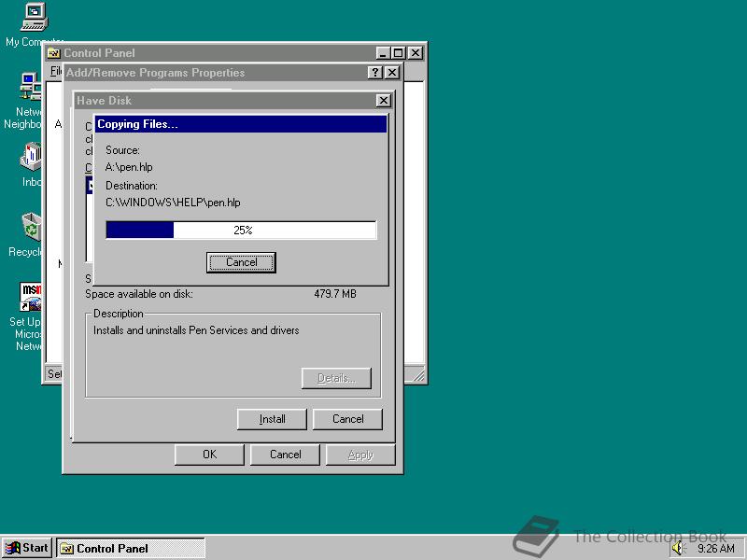Image resolution: width=747 pixels, height=560 pixels.
Task: Minimize the Control Panel window
Action: point(383,53)
